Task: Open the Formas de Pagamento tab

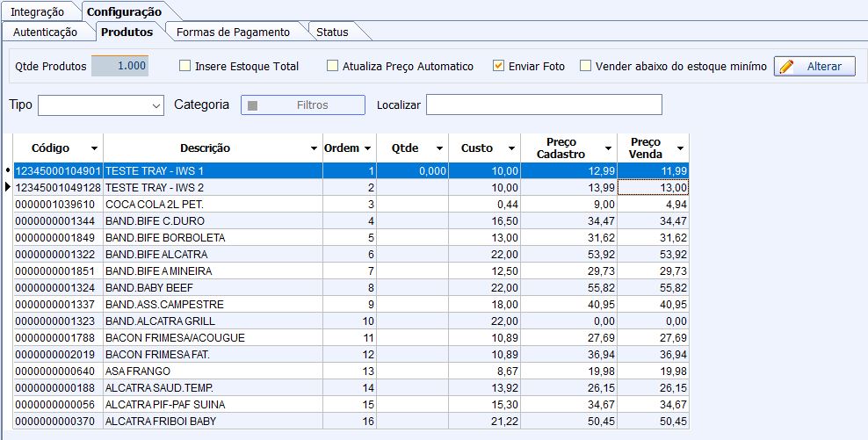Action: pos(233,32)
